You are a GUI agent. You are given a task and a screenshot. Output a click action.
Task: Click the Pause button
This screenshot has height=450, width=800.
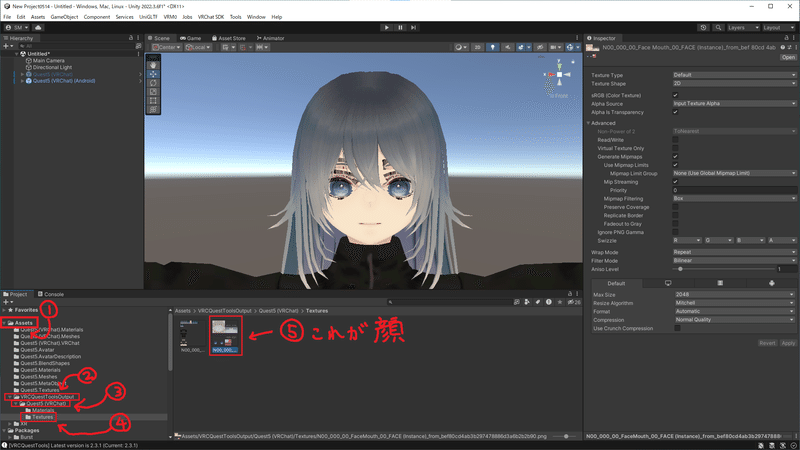tap(400, 28)
